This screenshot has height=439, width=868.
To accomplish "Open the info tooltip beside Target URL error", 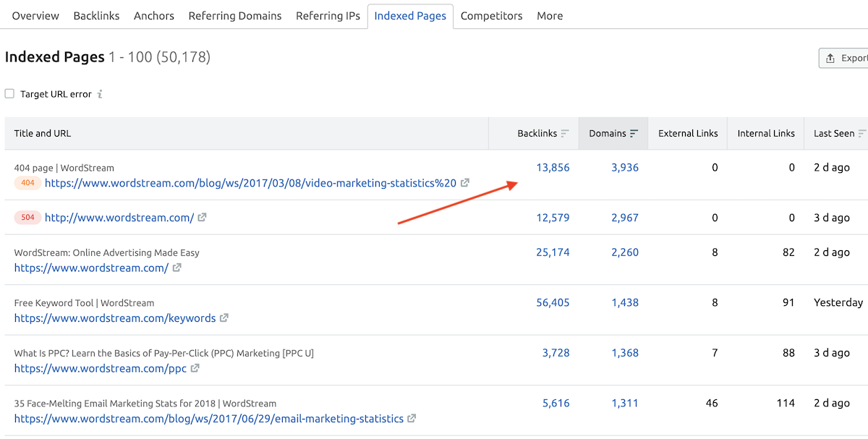I will click(x=101, y=93).
